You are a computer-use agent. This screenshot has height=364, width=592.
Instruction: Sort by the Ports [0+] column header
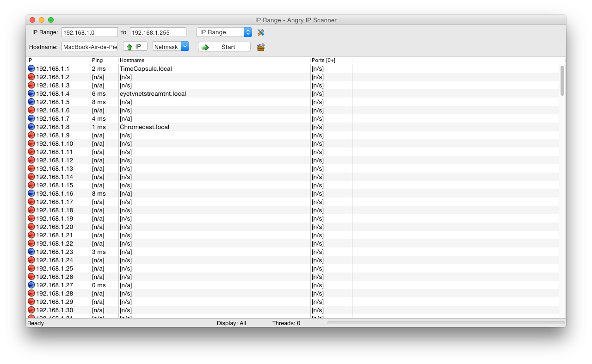(x=331, y=60)
